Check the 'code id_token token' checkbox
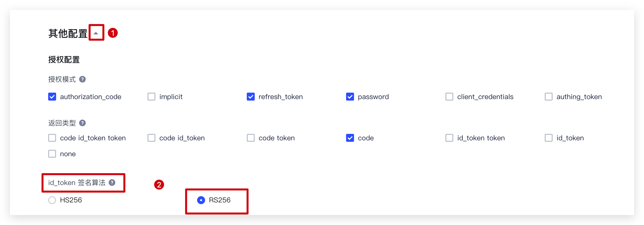The image size is (644, 225). 52,138
